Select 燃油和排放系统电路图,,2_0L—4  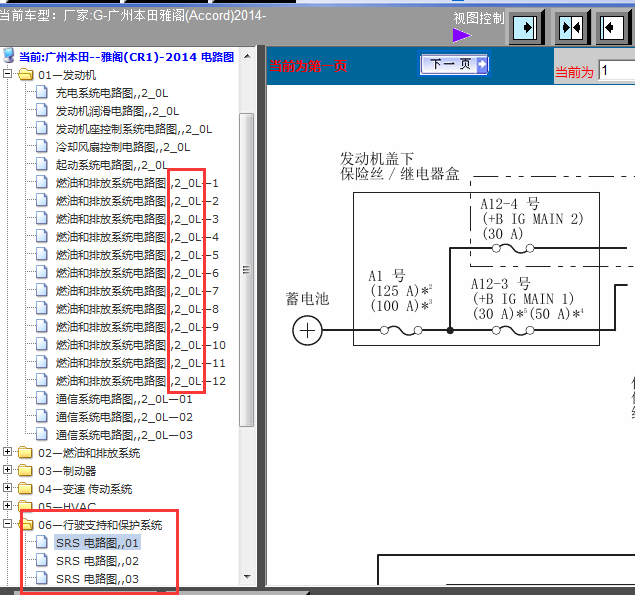coord(137,237)
